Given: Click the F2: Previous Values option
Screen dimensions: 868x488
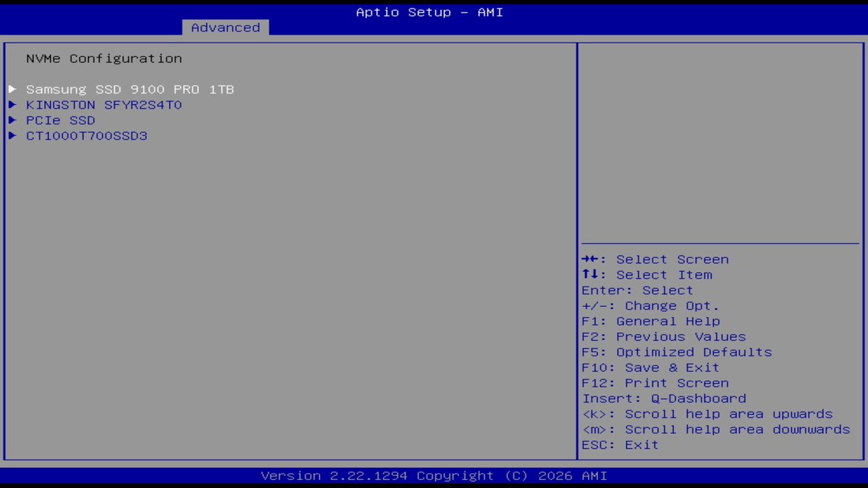Looking at the screenshot, I should click(663, 336).
